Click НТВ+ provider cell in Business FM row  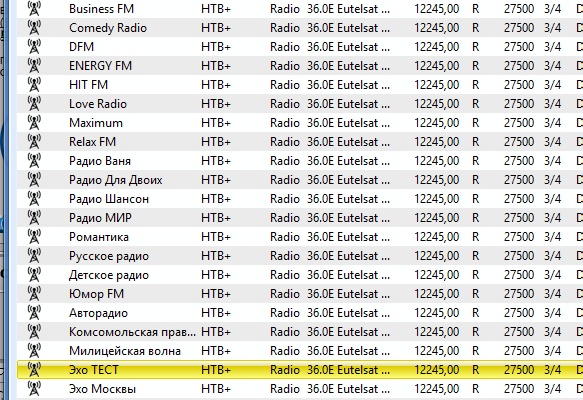tap(216, 9)
